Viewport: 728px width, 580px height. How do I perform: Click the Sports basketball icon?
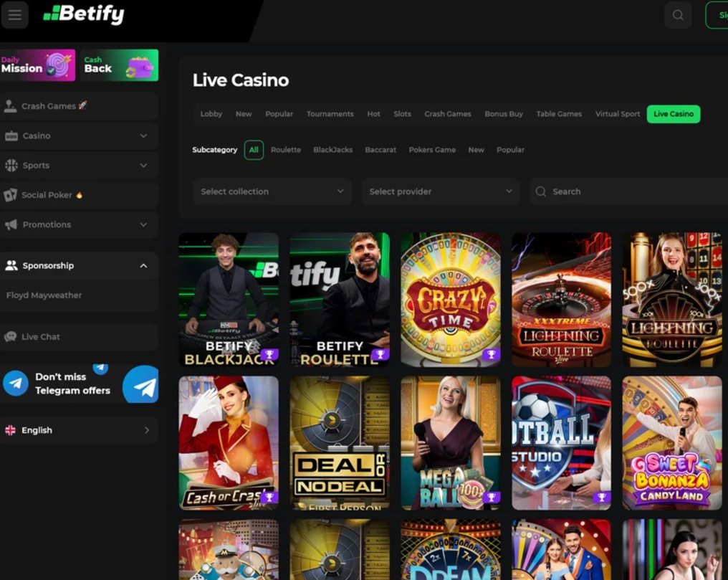11,166
